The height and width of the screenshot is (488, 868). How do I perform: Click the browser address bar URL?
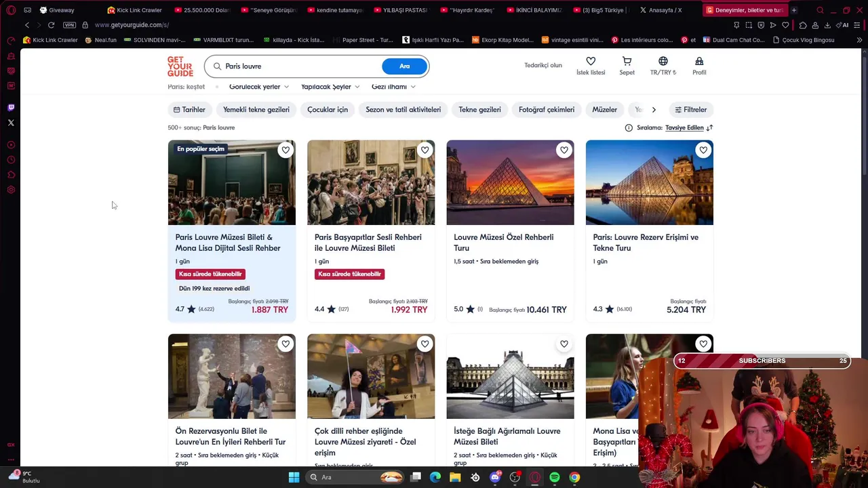pos(132,25)
